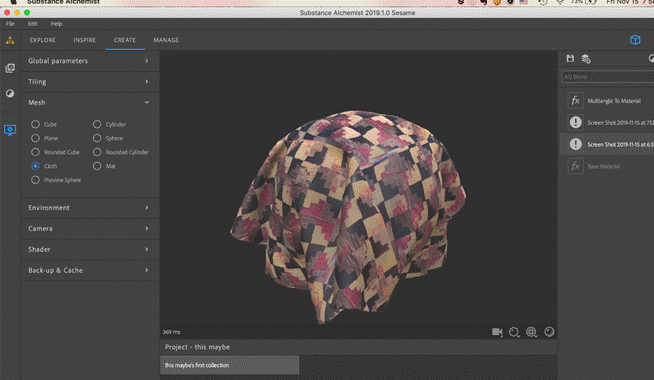Pick the Sphere mesh radio button
Viewport: 654px width, 380px height.
tap(97, 138)
